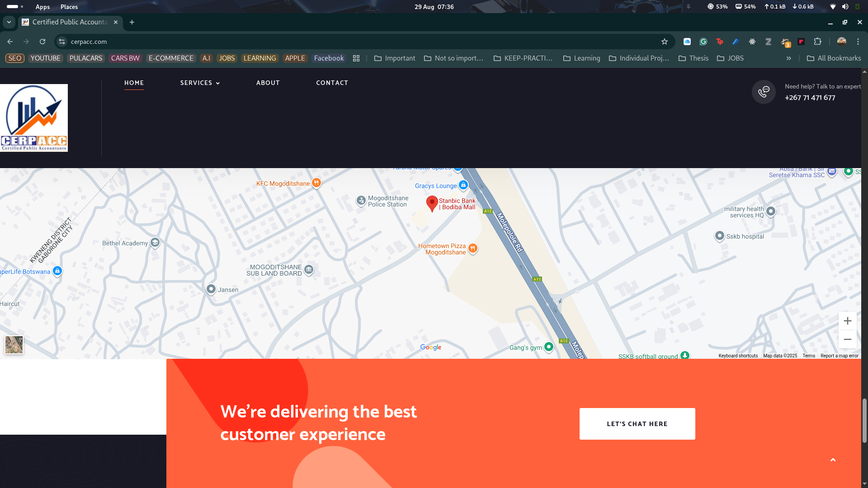This screenshot has width=868, height=488.
Task: Click the map zoom out minus button
Action: coord(848,339)
